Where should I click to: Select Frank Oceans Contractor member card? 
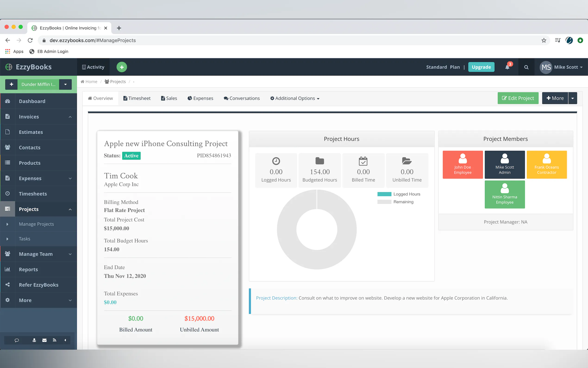546,165
